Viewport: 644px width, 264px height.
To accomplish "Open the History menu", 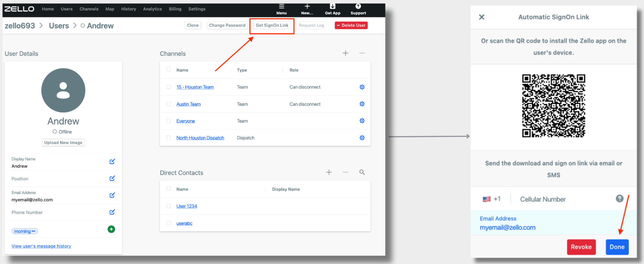I will 129,9.
